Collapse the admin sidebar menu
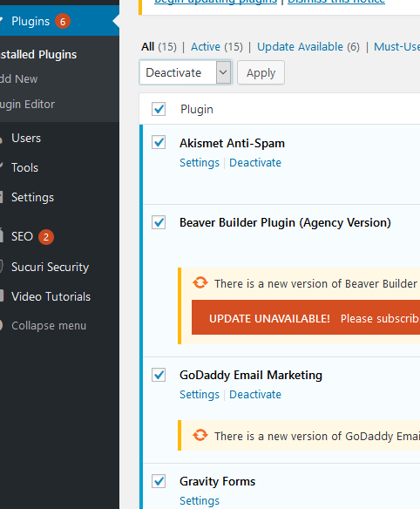 (49, 326)
